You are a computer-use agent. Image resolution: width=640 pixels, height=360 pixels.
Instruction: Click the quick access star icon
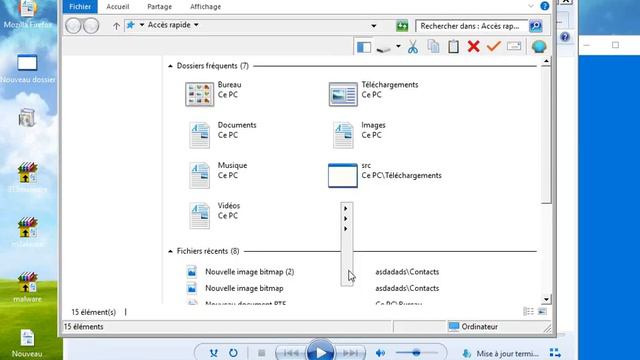[x=130, y=25]
